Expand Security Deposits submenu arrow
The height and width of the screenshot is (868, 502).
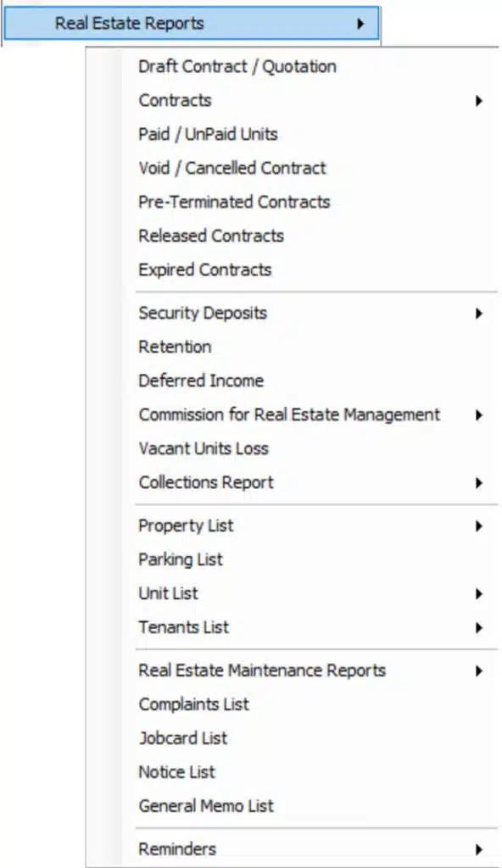click(x=479, y=314)
